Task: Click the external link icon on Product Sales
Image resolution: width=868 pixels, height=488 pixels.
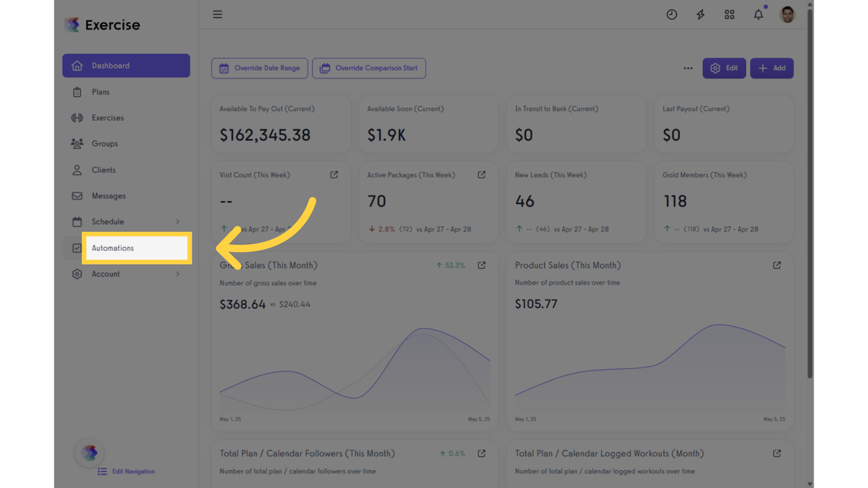Action: pyautogui.click(x=776, y=265)
